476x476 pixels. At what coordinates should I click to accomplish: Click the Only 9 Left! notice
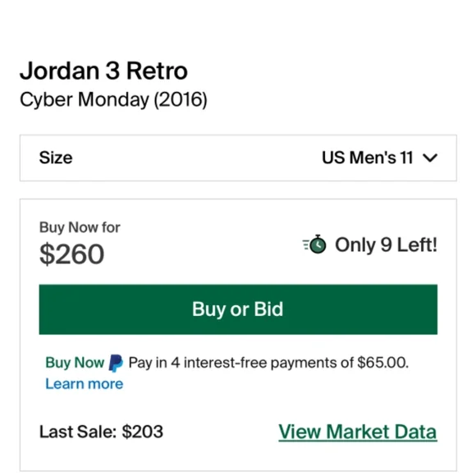tap(386, 245)
